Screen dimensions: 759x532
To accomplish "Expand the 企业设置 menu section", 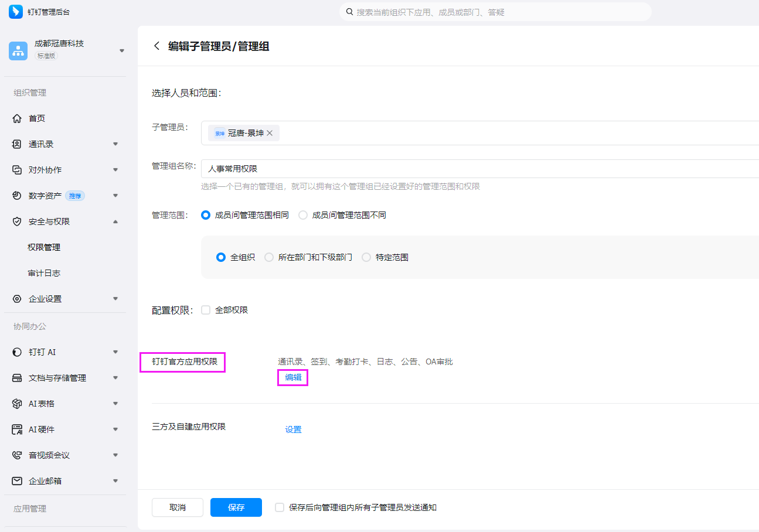I will (115, 299).
